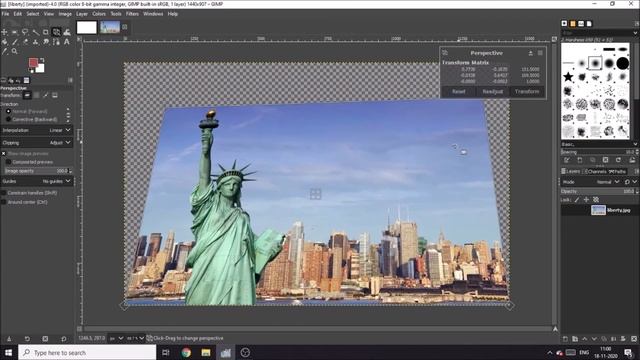Screen dimensions: 640x360
Task: Select the Perspective transform tool
Action: click(56, 32)
